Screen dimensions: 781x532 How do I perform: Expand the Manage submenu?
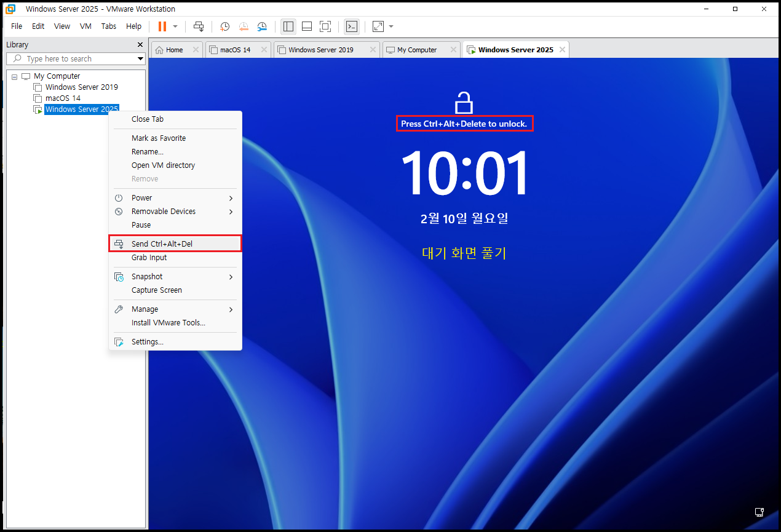(175, 309)
